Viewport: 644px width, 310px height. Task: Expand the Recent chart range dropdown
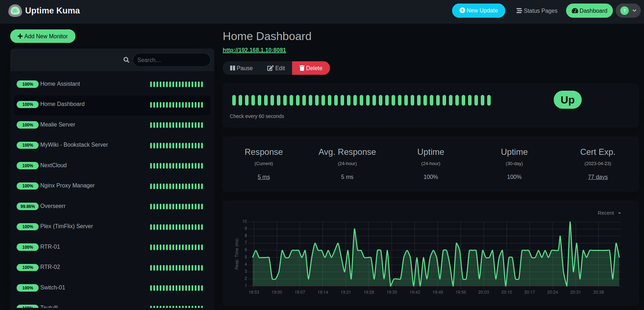[609, 213]
